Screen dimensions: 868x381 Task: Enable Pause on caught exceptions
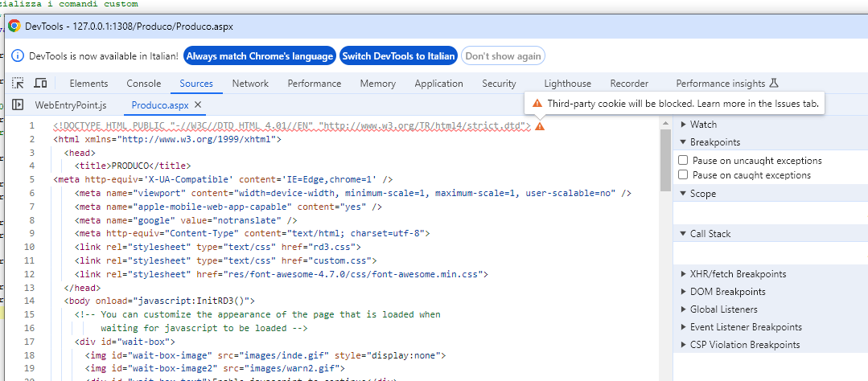pyautogui.click(x=683, y=174)
